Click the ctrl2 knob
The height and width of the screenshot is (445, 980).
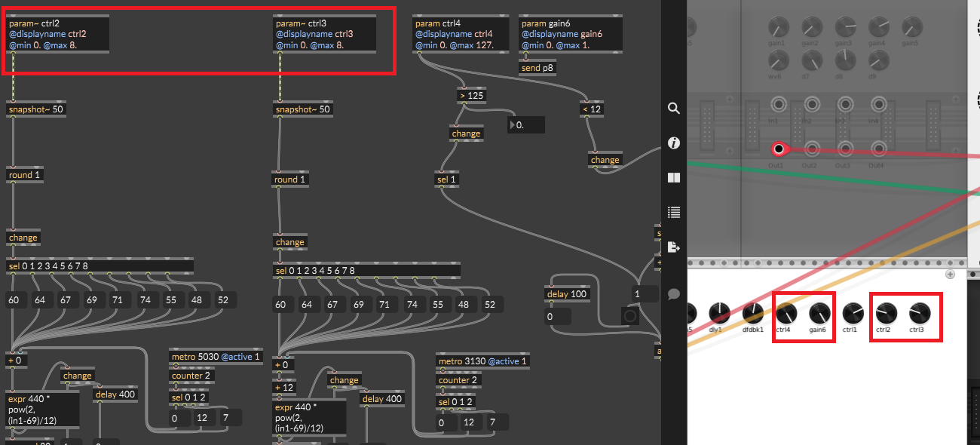[886, 313]
